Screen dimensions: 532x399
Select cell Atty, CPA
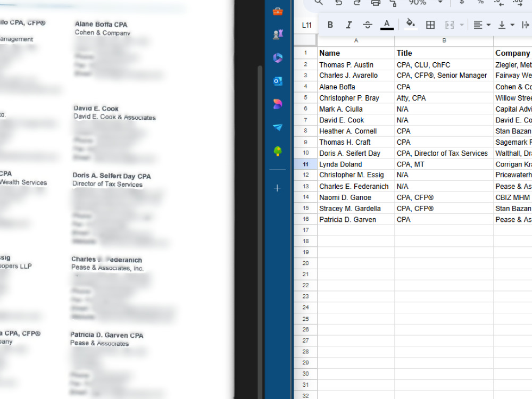[444, 98]
